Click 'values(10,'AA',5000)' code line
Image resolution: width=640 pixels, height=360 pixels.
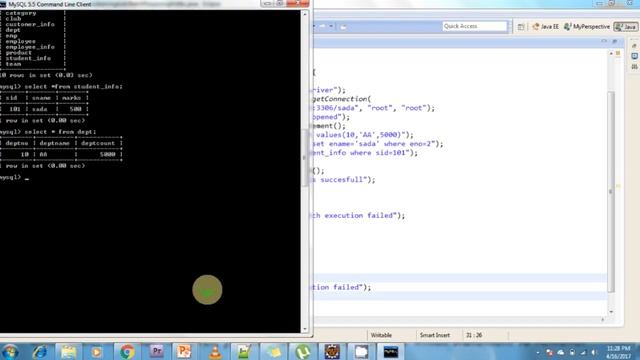pos(360,135)
